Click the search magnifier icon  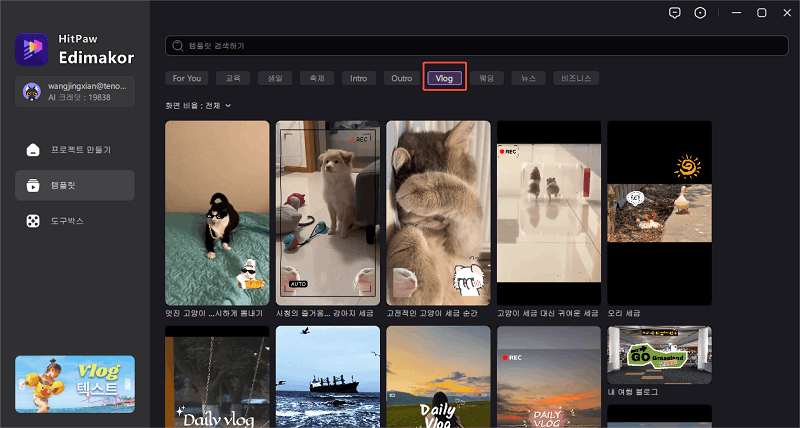coord(178,46)
